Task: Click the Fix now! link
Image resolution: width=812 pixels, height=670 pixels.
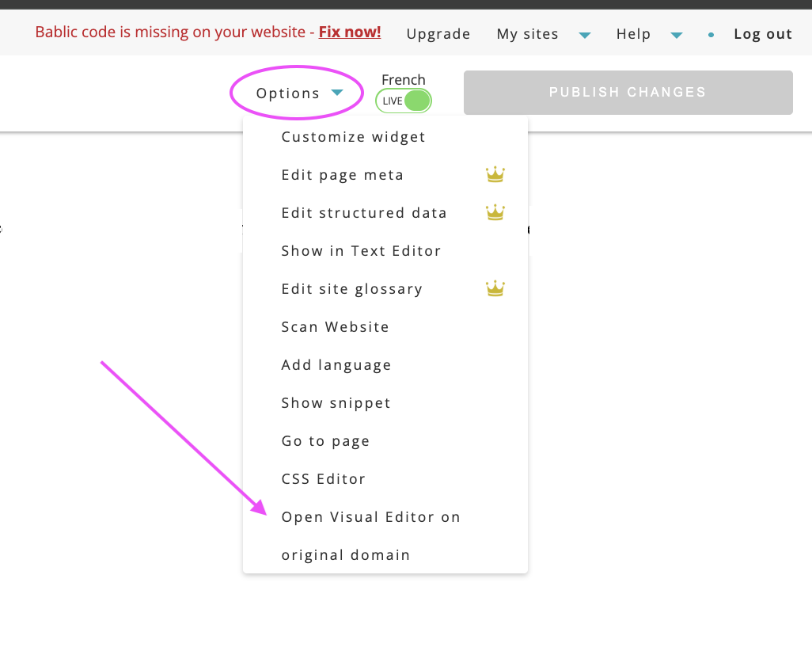Action: pyautogui.click(x=350, y=32)
